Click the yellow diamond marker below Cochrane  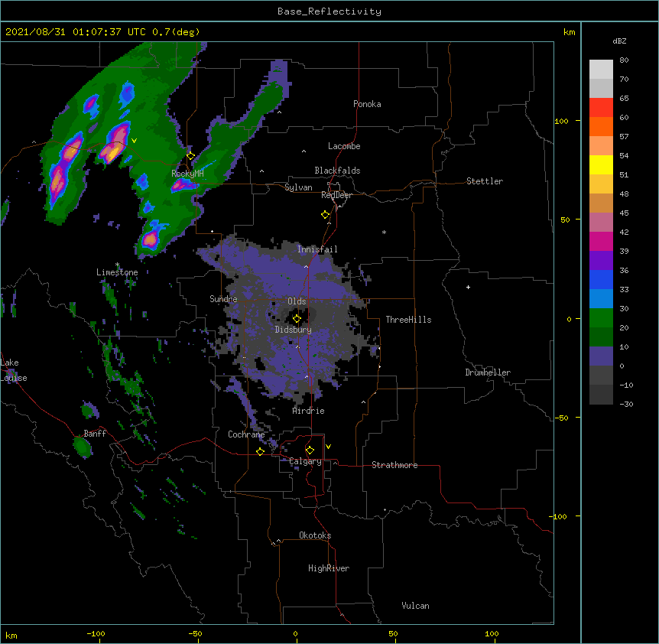click(x=260, y=451)
